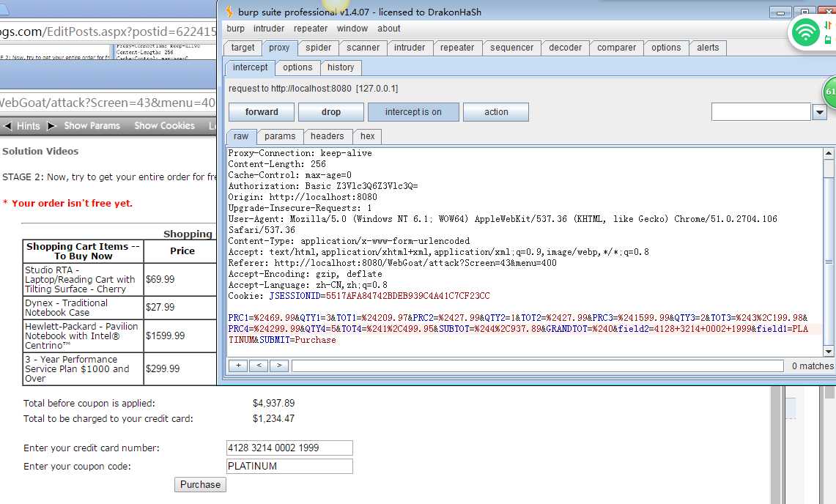Click the action button
Image resolution: width=836 pixels, height=504 pixels.
(x=496, y=112)
